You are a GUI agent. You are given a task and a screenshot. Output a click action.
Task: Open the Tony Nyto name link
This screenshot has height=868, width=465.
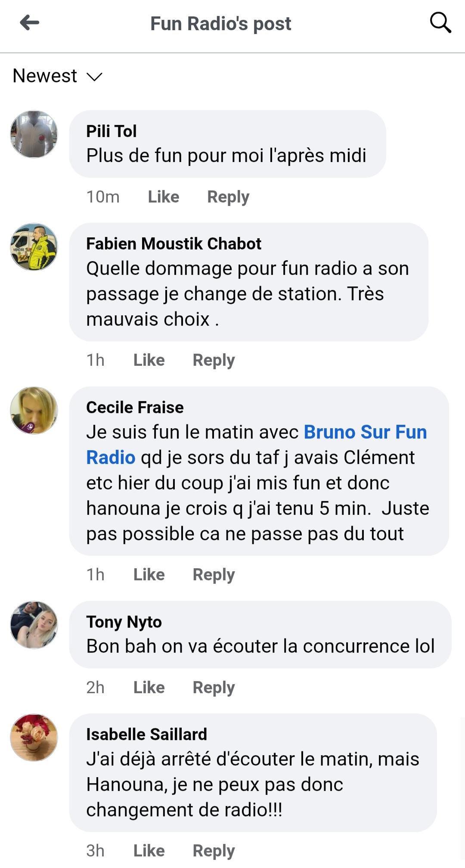coord(124,622)
